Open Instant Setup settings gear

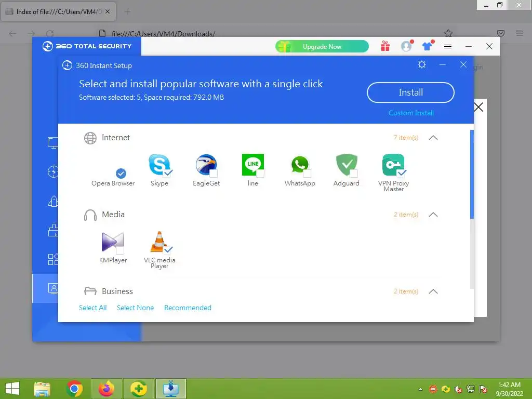point(422,64)
